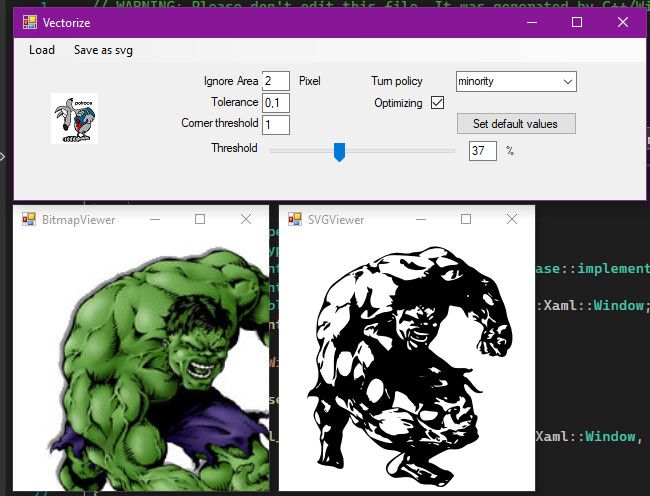Click the Threshold percent value box

tap(483, 151)
